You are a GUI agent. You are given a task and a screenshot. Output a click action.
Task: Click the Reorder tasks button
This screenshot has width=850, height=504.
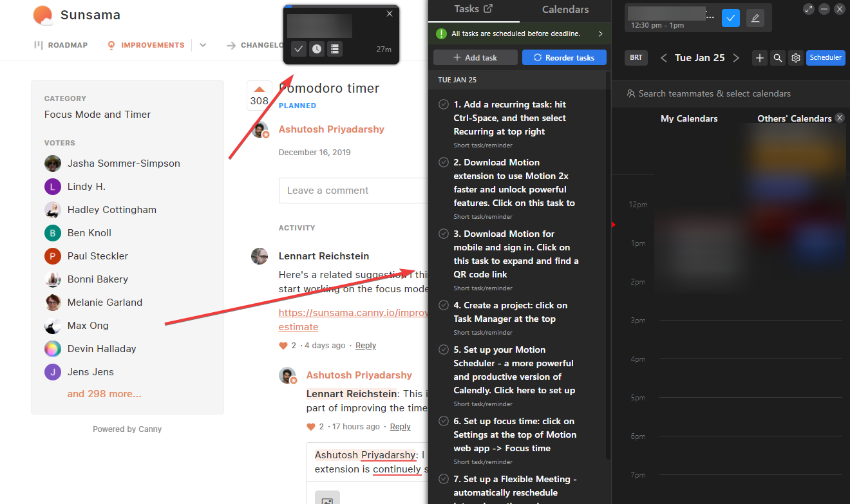click(x=563, y=57)
